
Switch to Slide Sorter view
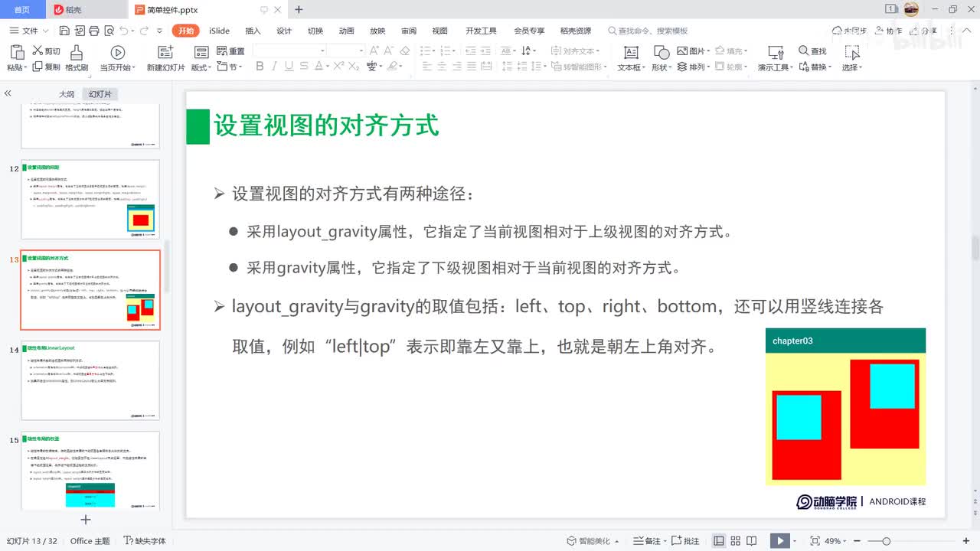click(x=737, y=541)
